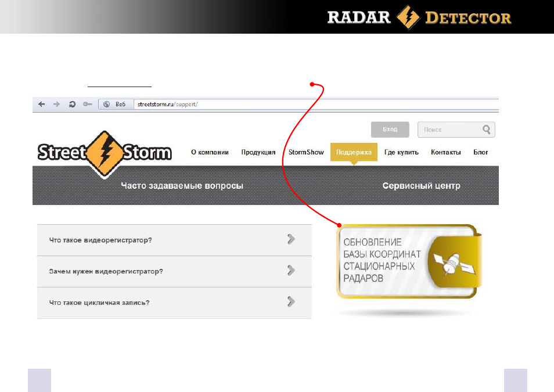Click the Street Storm logo
This screenshot has width=554, height=392.
(x=105, y=153)
